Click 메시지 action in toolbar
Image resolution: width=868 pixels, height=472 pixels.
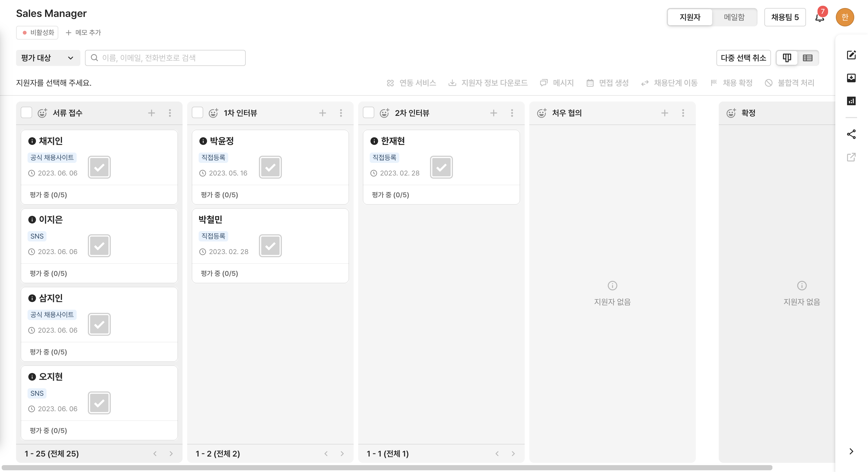557,83
